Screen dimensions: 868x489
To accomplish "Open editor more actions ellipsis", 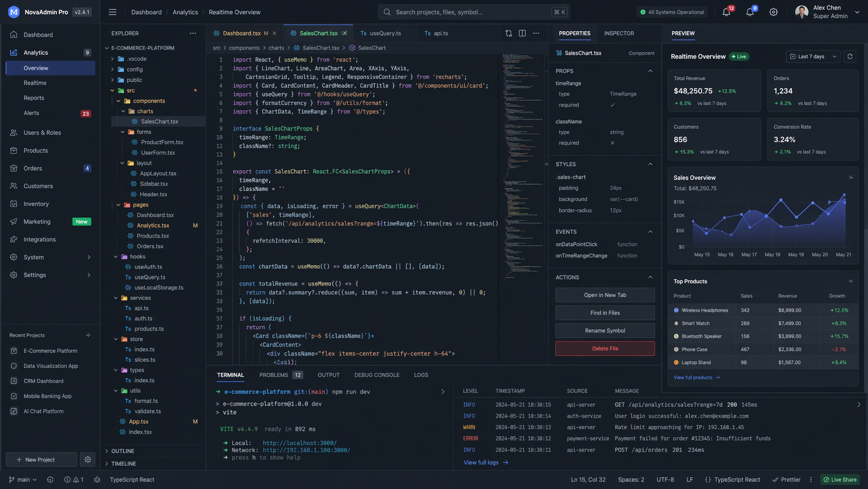I will (x=536, y=33).
